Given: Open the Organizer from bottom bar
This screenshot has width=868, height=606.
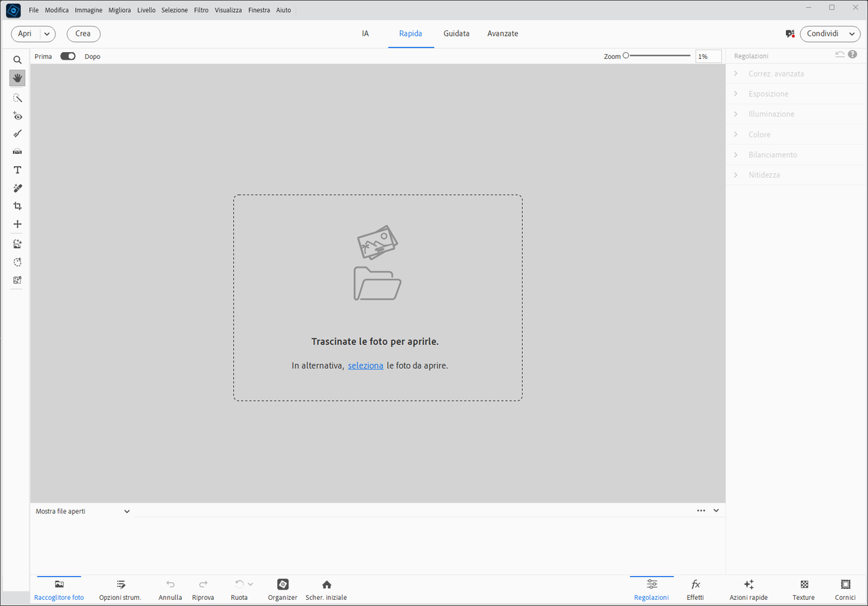Looking at the screenshot, I should (x=283, y=590).
